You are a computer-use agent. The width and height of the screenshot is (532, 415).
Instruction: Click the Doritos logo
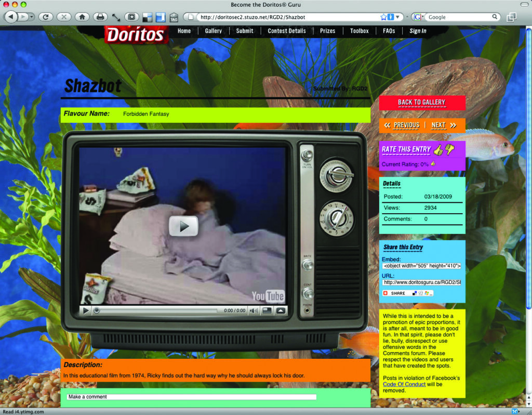click(136, 35)
